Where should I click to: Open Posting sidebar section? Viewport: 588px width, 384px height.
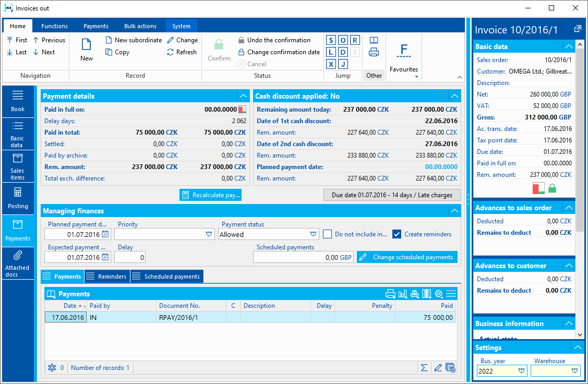pos(18,198)
